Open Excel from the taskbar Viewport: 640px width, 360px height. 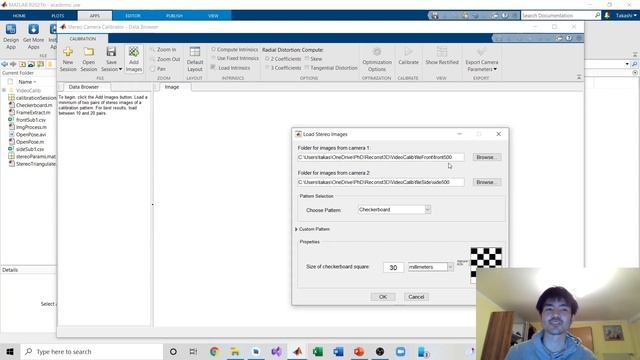tap(318, 351)
